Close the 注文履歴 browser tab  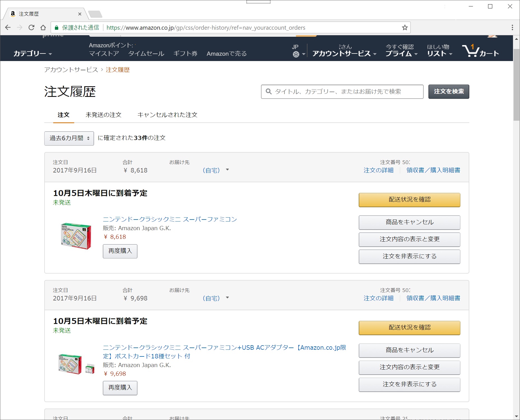click(80, 14)
